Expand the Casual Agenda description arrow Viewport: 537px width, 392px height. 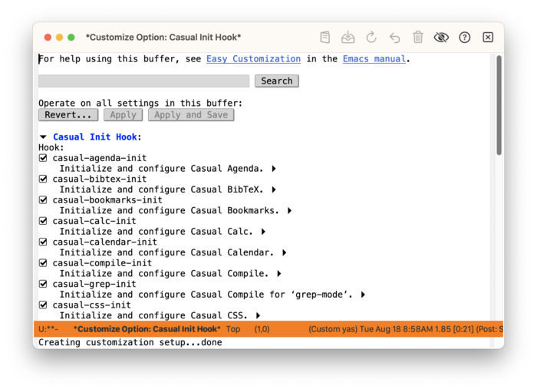[274, 169]
